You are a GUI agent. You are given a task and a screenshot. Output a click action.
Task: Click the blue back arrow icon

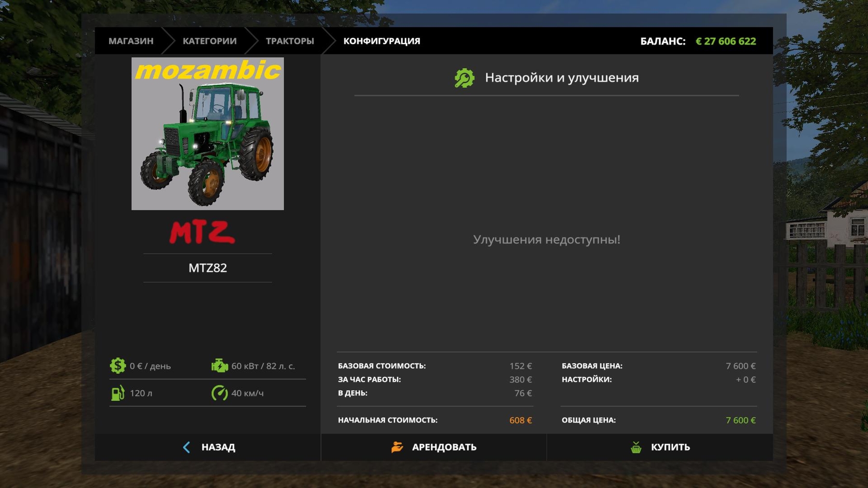point(187,447)
